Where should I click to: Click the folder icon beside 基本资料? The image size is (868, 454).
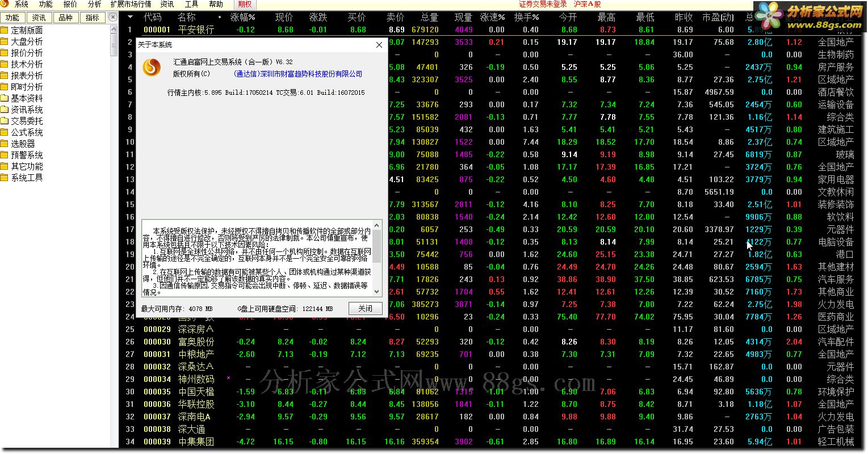[x=5, y=98]
